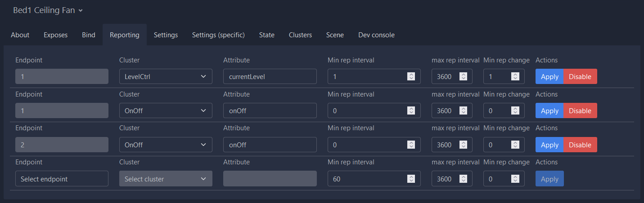Apply endpoint 1 onOff reporting settings
This screenshot has width=644, height=203.
coord(549,110)
